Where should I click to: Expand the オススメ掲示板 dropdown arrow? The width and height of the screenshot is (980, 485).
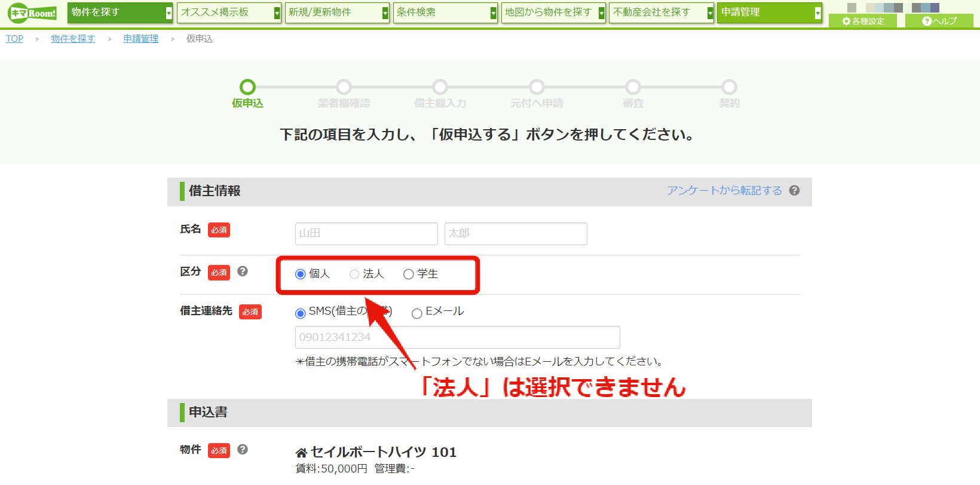pos(277,13)
